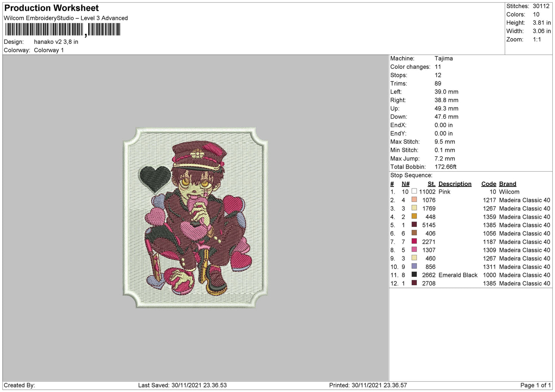
Task: Click the black swatch for Emerald Black
Action: point(414,275)
